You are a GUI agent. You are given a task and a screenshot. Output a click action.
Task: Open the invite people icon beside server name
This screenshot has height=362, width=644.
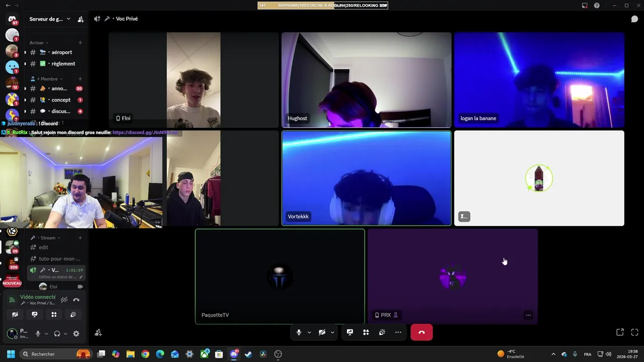click(80, 19)
